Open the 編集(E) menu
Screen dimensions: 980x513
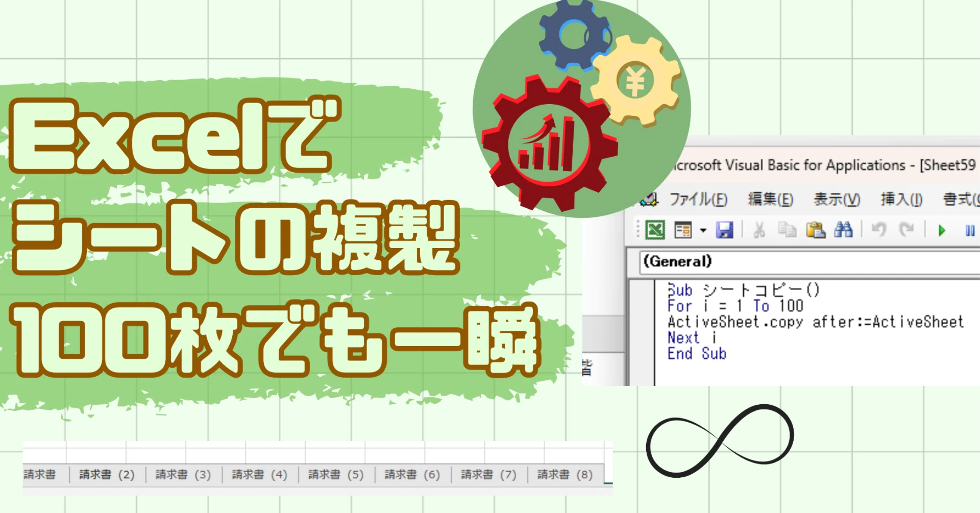pyautogui.click(x=771, y=199)
